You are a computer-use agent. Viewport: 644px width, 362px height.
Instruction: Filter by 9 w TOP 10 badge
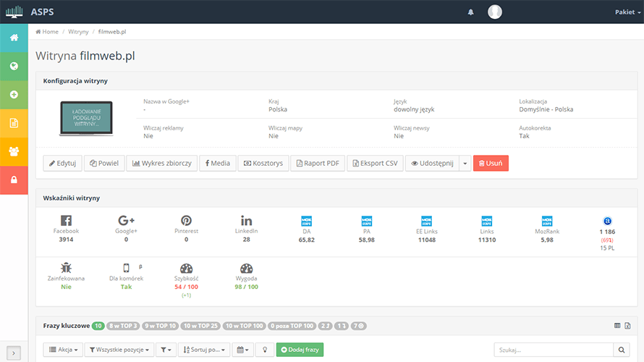point(160,326)
